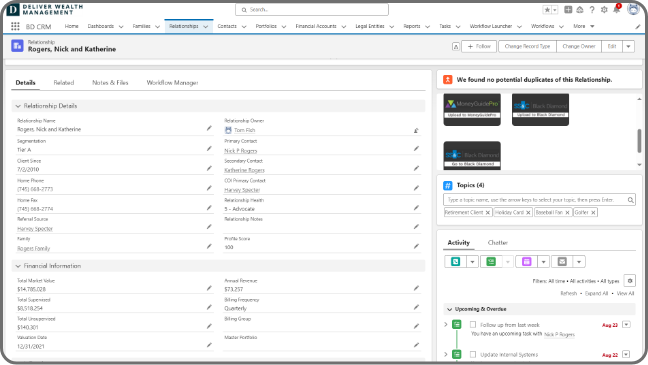Remove the Baseball Fan topic
This screenshot has height=365, width=648.
coord(567,212)
